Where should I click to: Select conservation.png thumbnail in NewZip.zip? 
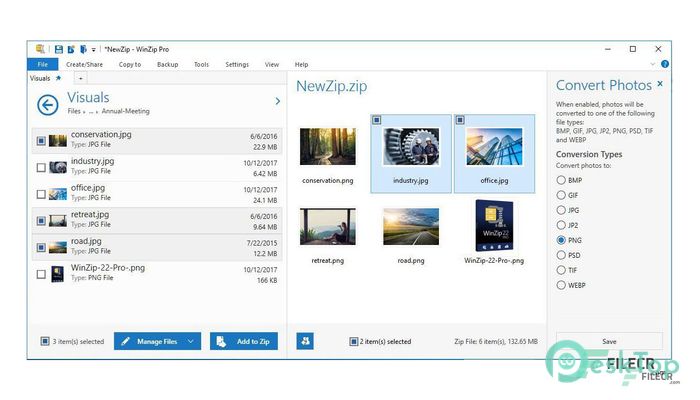click(328, 147)
